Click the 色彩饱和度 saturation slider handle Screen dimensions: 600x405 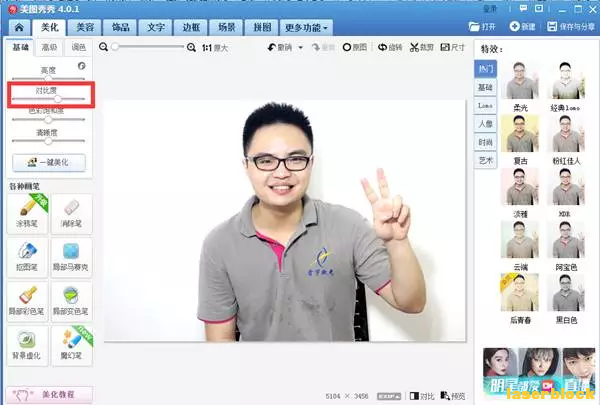pyautogui.click(x=48, y=120)
